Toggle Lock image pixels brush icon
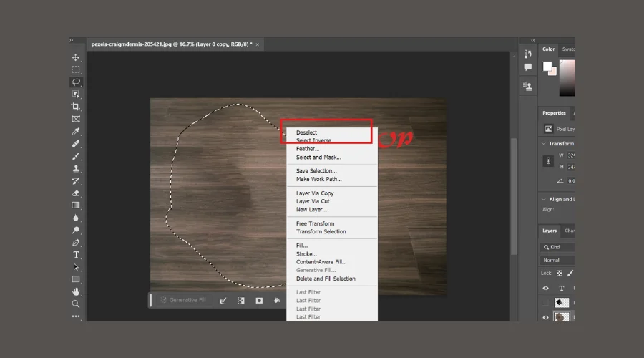Viewport: 644px width, 358px height. 570,273
